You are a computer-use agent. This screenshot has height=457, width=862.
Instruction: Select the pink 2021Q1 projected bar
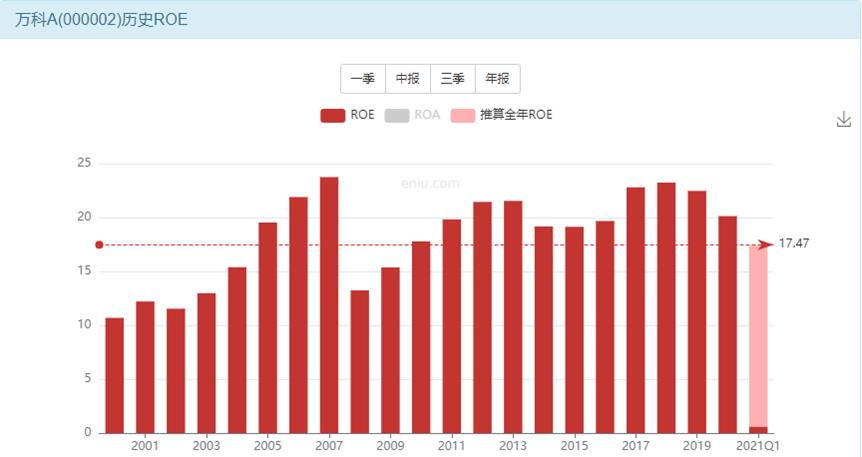point(758,335)
